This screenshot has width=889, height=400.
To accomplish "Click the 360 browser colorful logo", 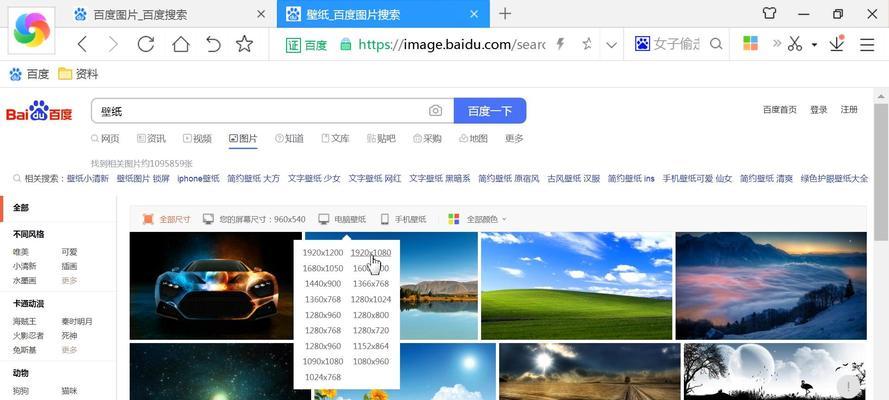I will [32, 31].
